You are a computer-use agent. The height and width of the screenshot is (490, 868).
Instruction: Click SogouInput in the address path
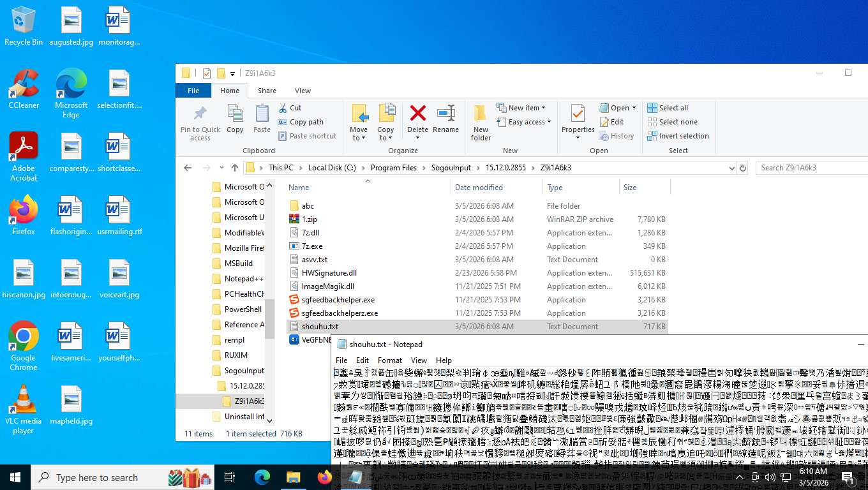451,168
